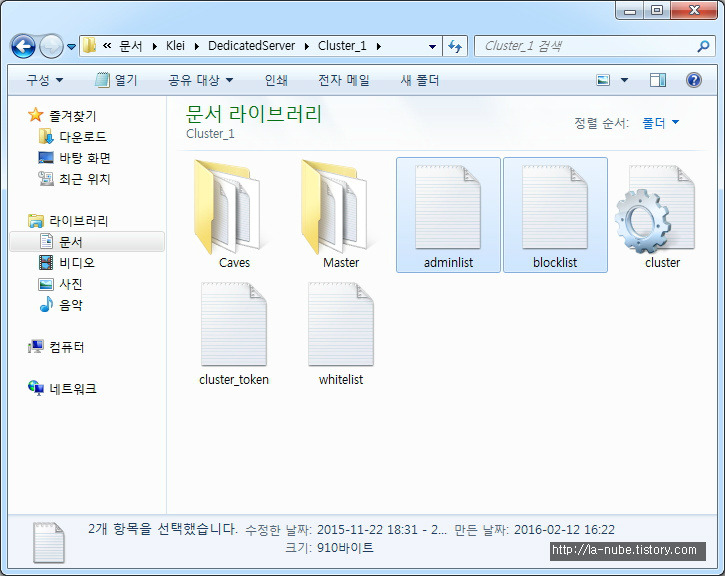Click the 크기 910바이트 detail
725x576 pixels.
point(329,548)
